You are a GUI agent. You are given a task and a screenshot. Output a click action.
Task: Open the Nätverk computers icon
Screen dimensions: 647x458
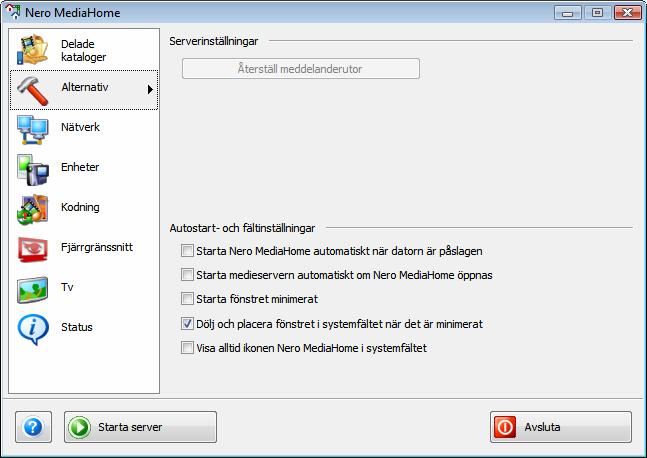coord(33,130)
